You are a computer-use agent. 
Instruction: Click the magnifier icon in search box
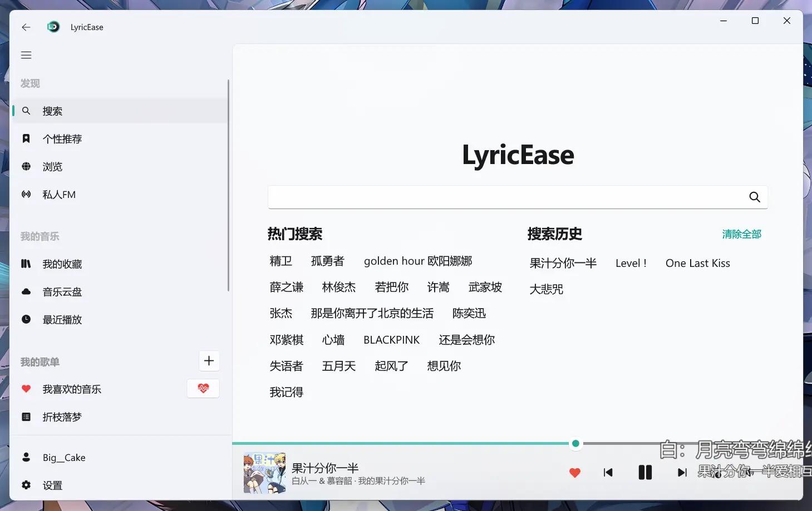(754, 197)
